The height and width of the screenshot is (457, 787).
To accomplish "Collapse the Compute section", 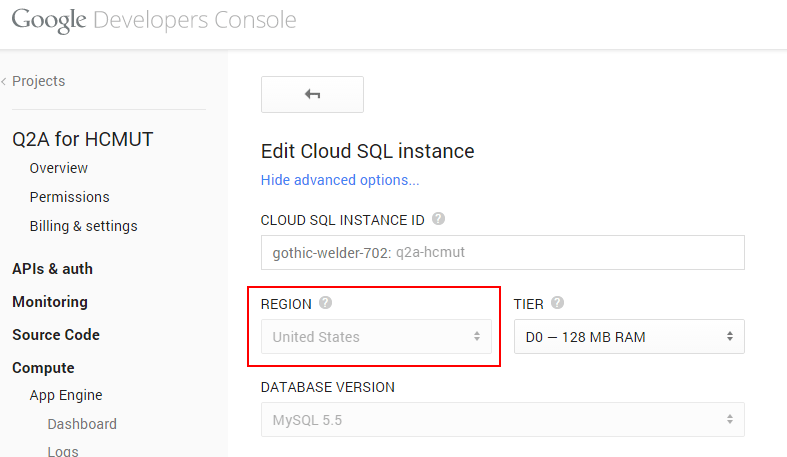I will click(x=43, y=368).
